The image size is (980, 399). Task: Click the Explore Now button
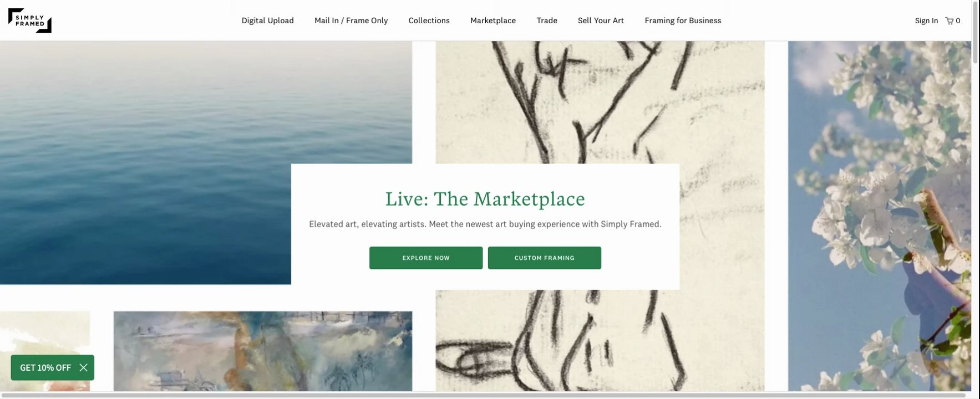pos(426,258)
